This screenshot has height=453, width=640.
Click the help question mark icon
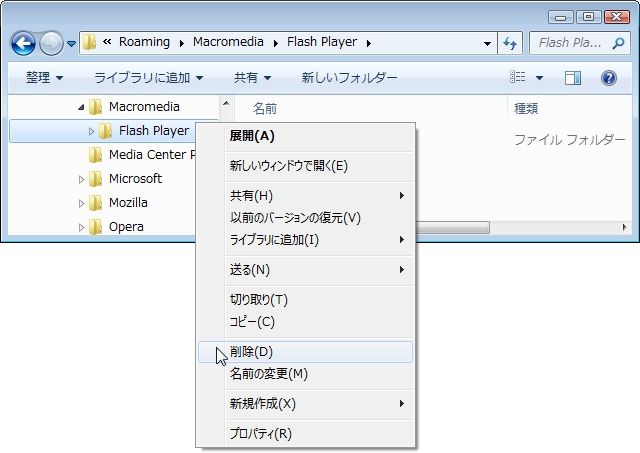click(609, 78)
